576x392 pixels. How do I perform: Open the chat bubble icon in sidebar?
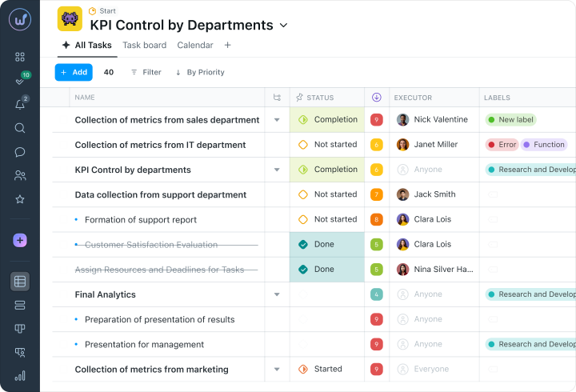click(x=20, y=152)
